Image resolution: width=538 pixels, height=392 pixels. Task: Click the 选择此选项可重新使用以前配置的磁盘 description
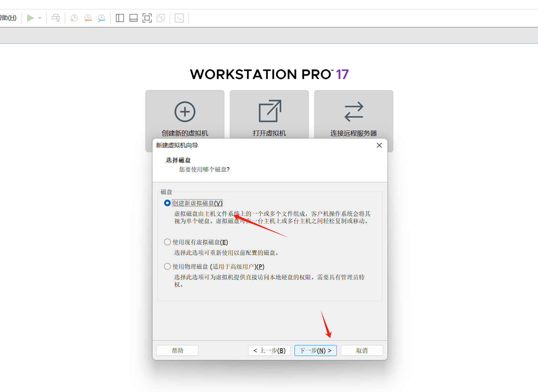coord(227,253)
